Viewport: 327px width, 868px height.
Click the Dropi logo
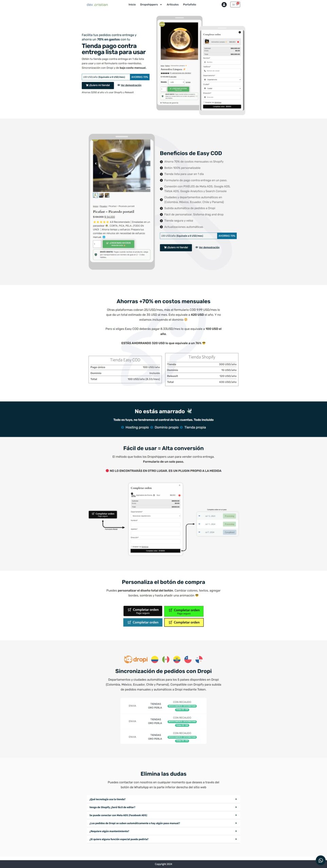point(136,659)
